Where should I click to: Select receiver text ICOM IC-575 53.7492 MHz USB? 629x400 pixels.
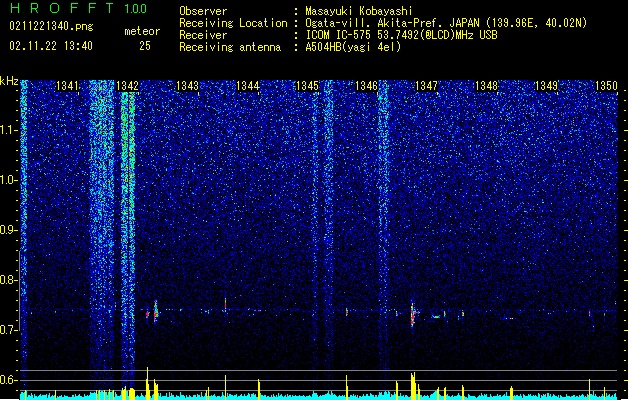[401, 35]
